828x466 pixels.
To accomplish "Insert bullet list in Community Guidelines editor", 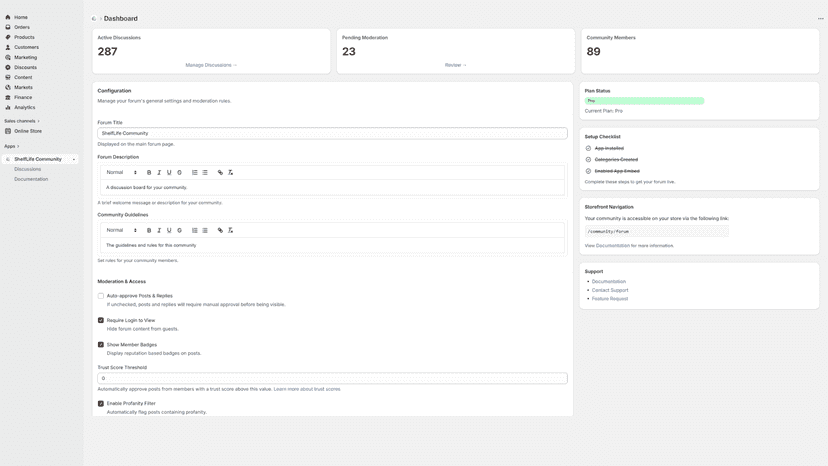I will click(x=205, y=230).
